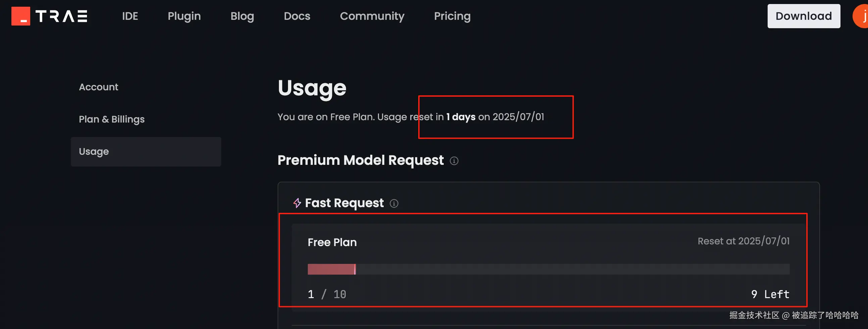Open the Blog link in navigation
868x329 pixels.
coord(242,16)
